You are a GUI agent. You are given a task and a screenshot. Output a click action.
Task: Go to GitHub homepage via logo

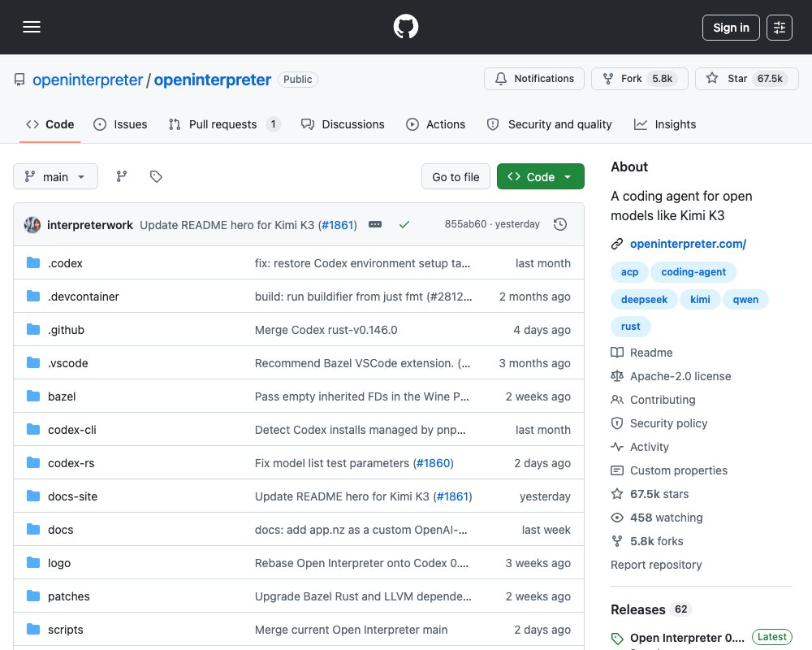click(x=406, y=27)
